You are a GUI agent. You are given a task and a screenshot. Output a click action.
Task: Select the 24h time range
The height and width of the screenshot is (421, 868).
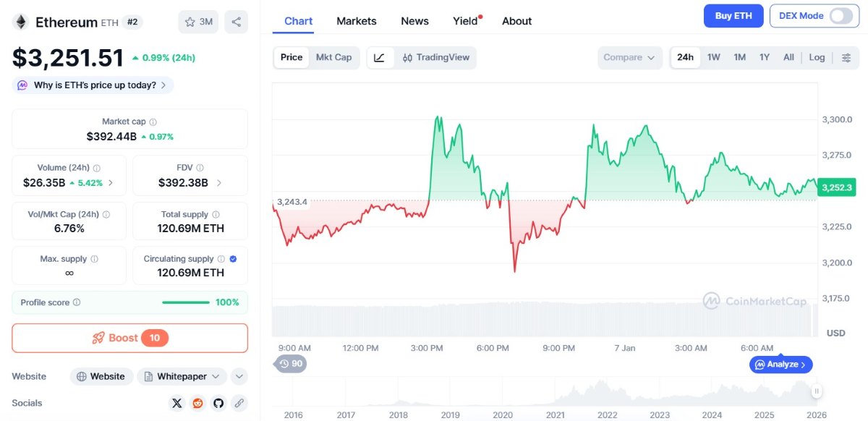point(685,58)
